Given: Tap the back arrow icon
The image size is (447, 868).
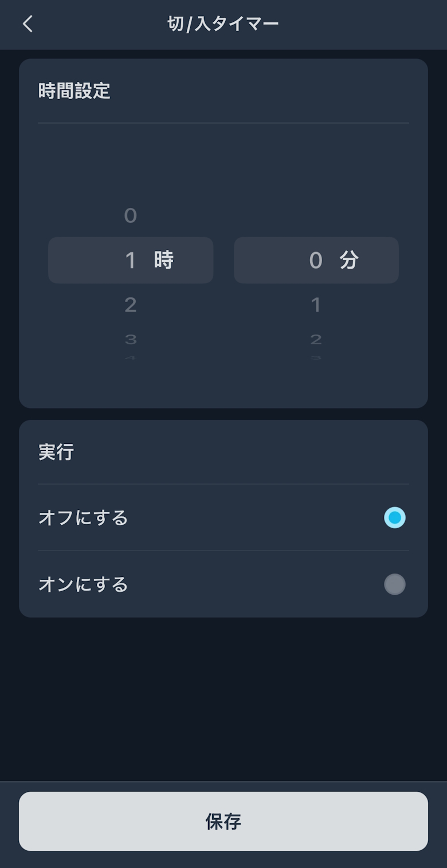Looking at the screenshot, I should (x=28, y=24).
